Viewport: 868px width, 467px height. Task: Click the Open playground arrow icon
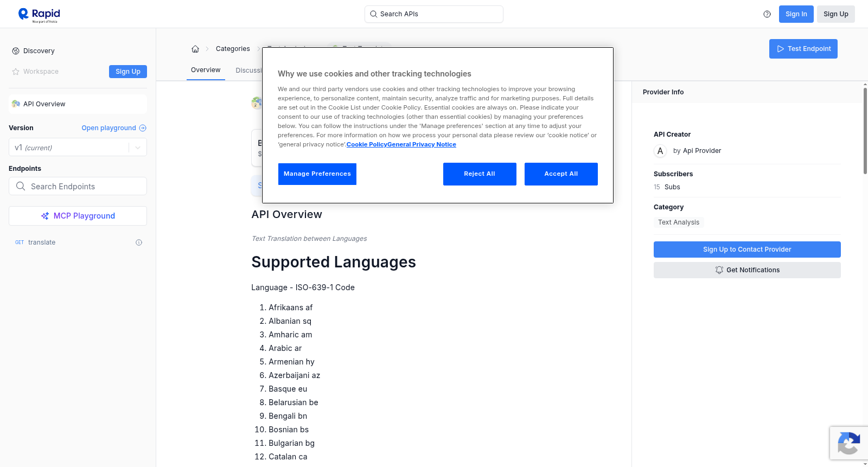tap(143, 128)
